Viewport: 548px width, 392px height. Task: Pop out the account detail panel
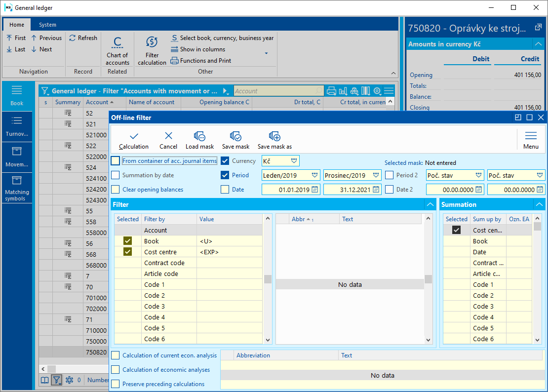(538, 27)
